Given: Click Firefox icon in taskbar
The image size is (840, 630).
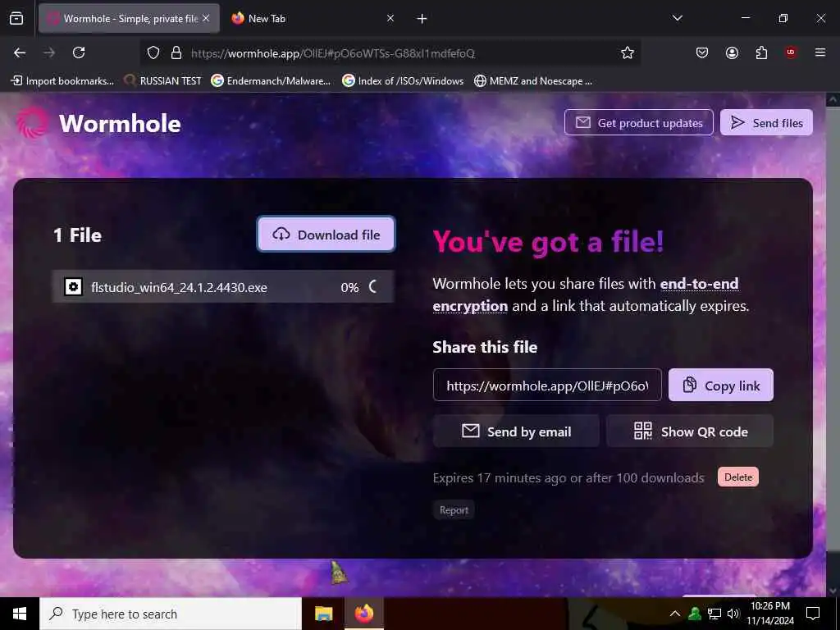Looking at the screenshot, I should [x=363, y=614].
